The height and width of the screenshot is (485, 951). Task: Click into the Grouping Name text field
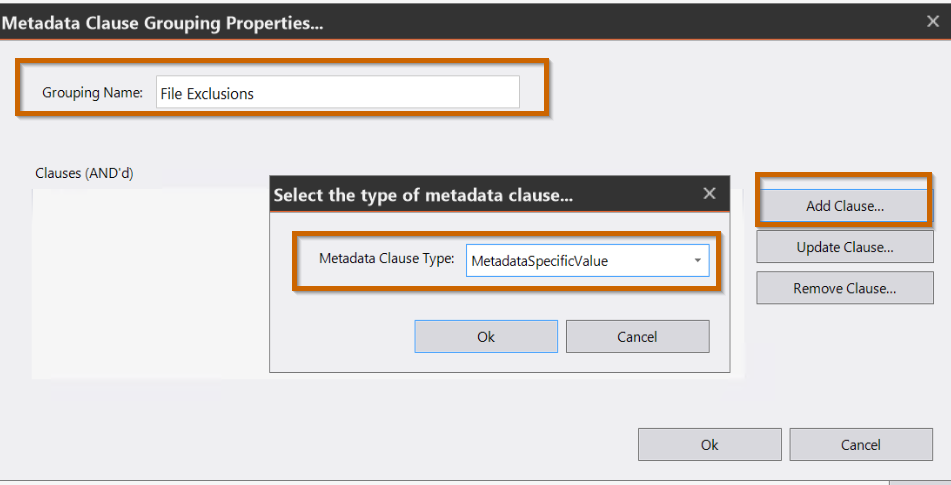(337, 92)
